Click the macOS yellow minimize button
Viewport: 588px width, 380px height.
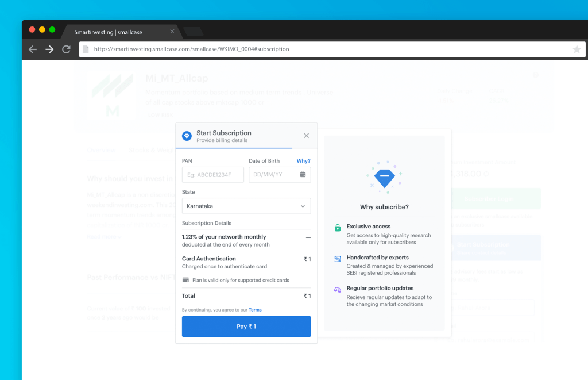[x=42, y=30]
